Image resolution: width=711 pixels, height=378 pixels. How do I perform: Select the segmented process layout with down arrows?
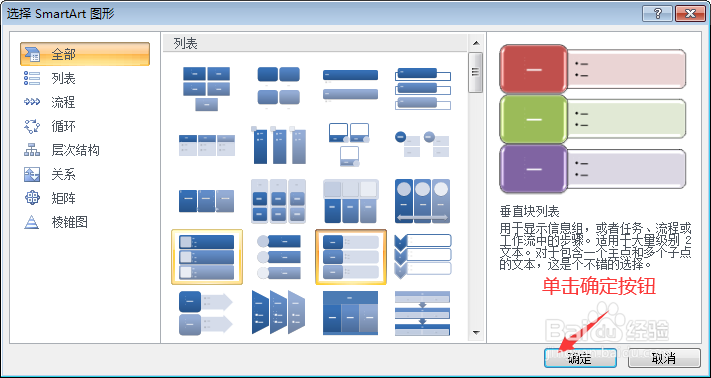423,313
